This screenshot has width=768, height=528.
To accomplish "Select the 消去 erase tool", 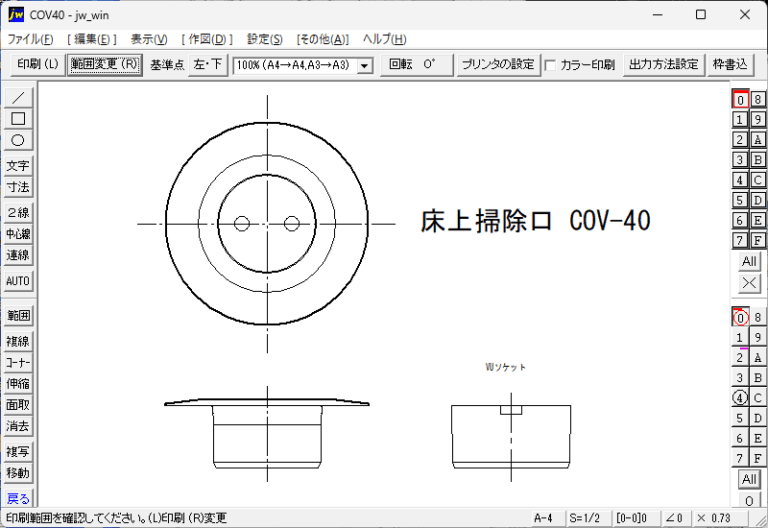I will pyautogui.click(x=18, y=426).
